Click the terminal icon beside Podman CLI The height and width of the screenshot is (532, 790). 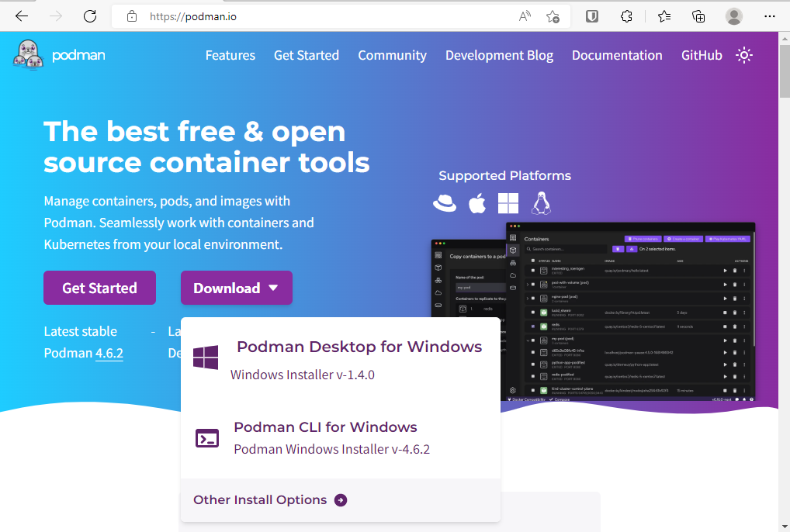[x=207, y=438]
